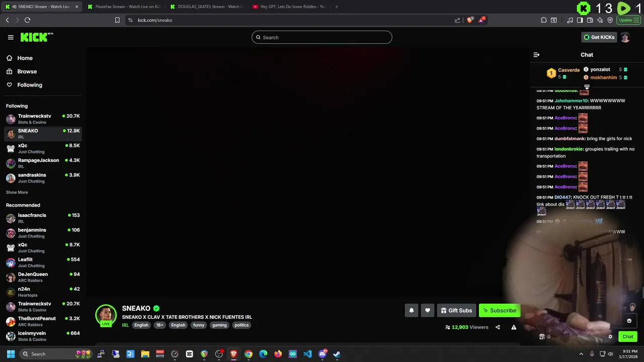The width and height of the screenshot is (644, 362).
Task: Select the 18+ tag
Action: [x=159, y=325]
